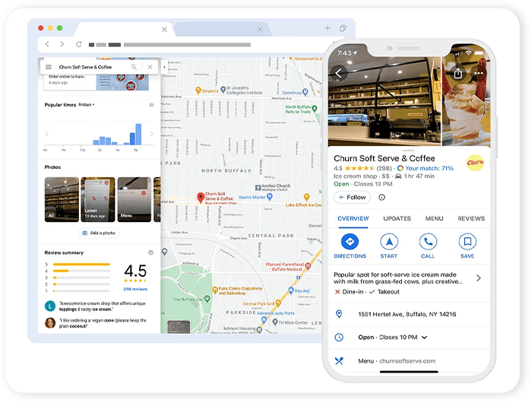Click Planned Parenthood map marker

[308, 266]
